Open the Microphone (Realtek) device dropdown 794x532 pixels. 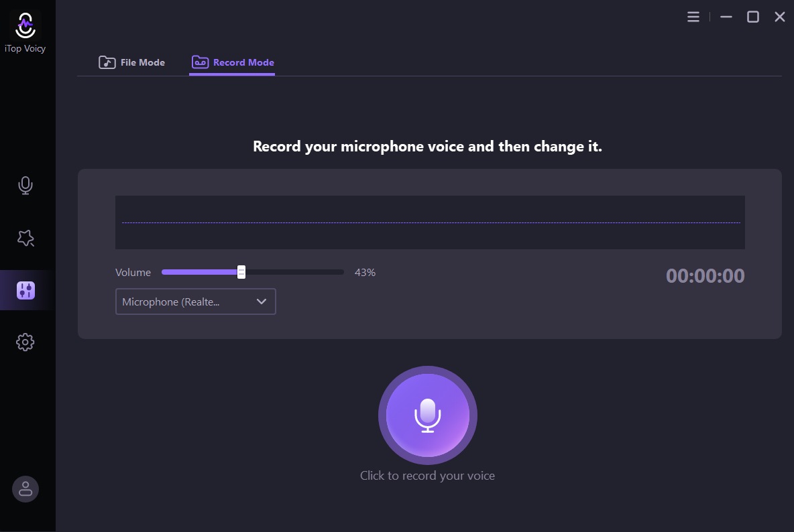pos(195,302)
